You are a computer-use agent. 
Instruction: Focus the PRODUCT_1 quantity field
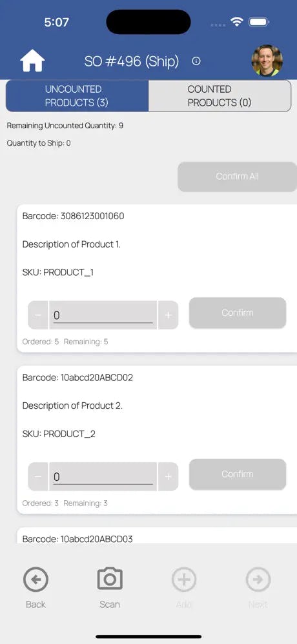pos(103,315)
